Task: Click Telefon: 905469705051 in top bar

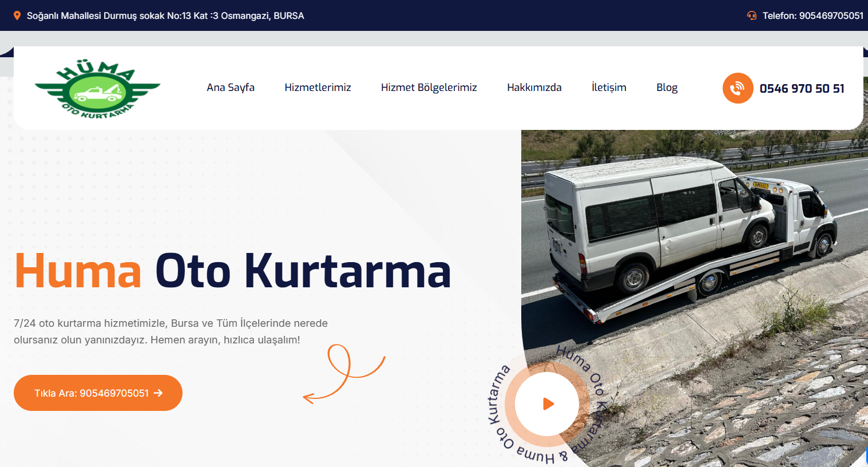Action: click(812, 15)
